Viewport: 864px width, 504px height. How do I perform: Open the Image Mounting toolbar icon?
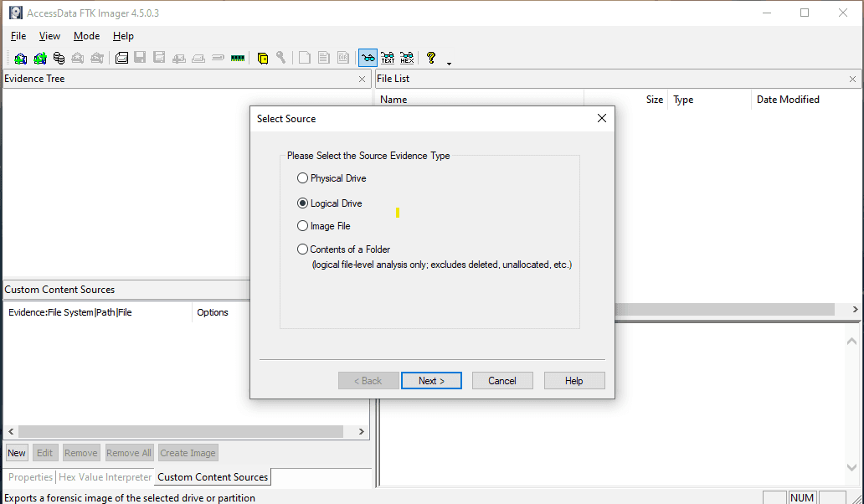(x=59, y=58)
